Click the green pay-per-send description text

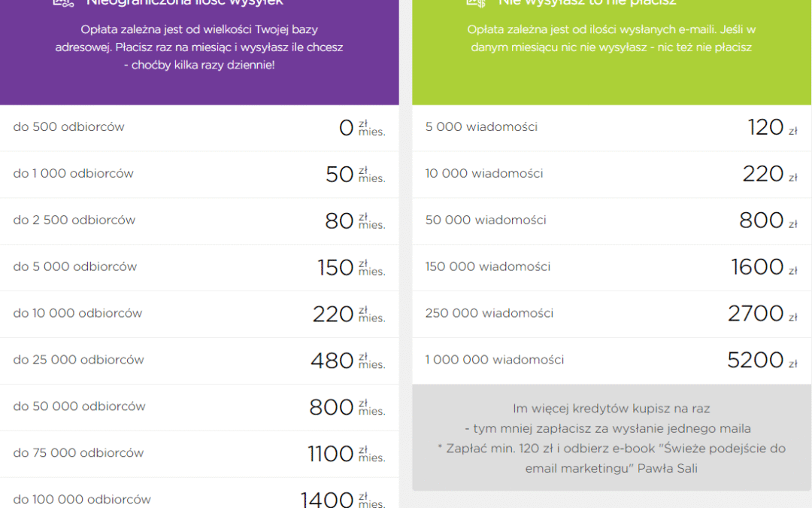(x=611, y=38)
